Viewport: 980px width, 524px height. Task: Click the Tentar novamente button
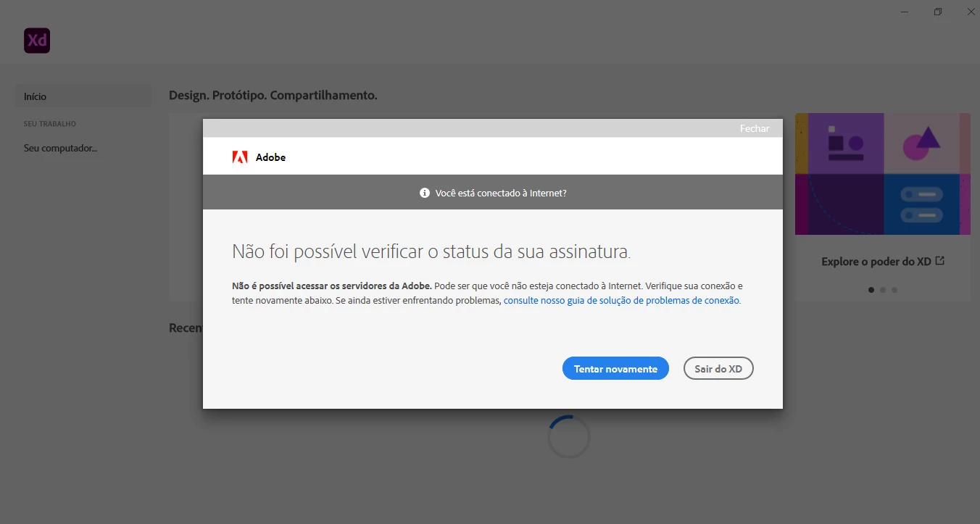pyautogui.click(x=615, y=369)
